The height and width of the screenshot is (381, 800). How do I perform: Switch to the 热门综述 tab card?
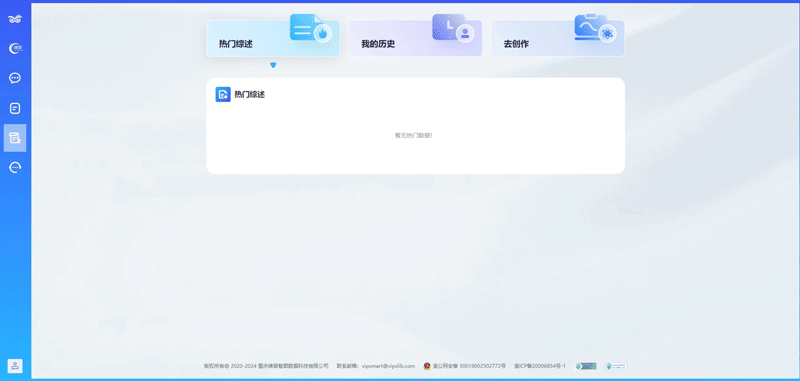[273, 38]
